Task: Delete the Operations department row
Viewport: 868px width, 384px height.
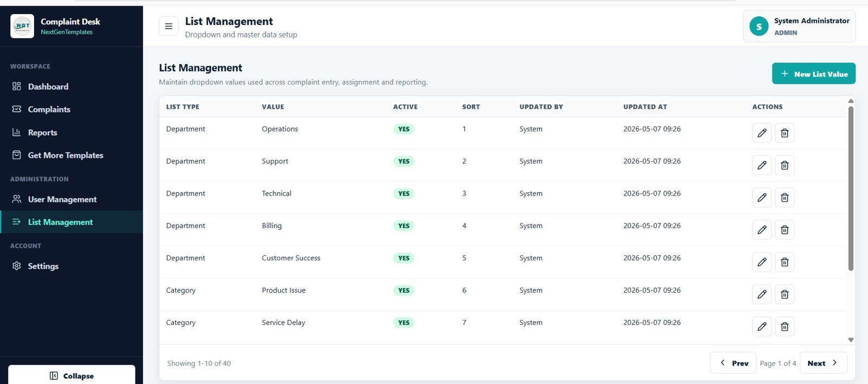Action: pyautogui.click(x=784, y=133)
